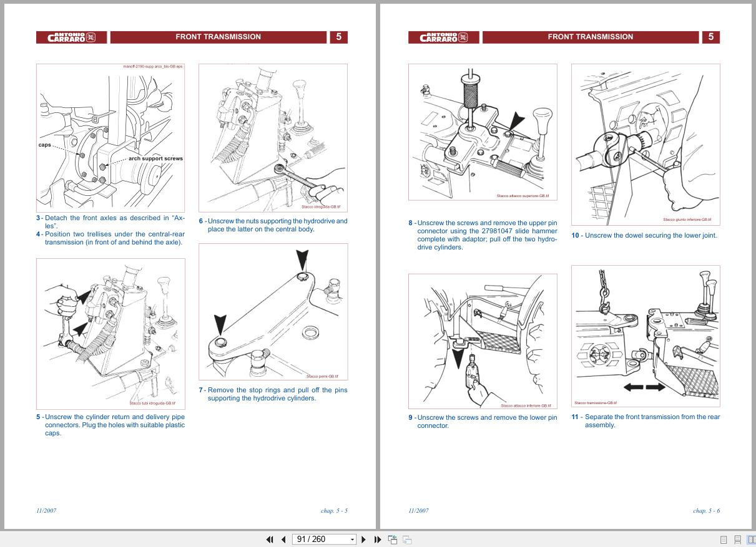The image size is (756, 547).
Task: Click the 'Stacco transmissione-GB.tif' caption
Action: point(596,403)
